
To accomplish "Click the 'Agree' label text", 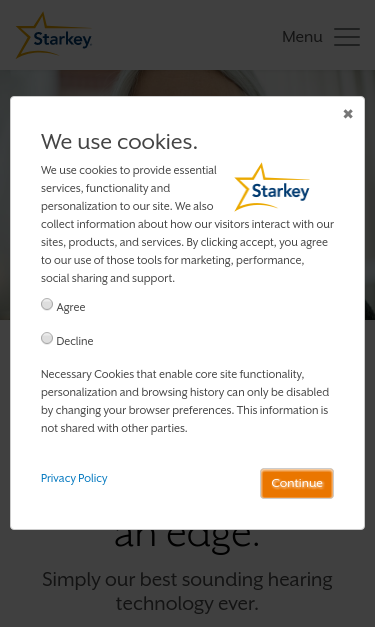I will point(71,307).
